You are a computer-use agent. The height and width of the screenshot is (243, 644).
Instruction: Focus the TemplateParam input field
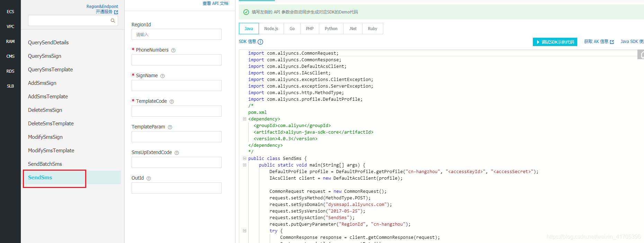(177, 137)
